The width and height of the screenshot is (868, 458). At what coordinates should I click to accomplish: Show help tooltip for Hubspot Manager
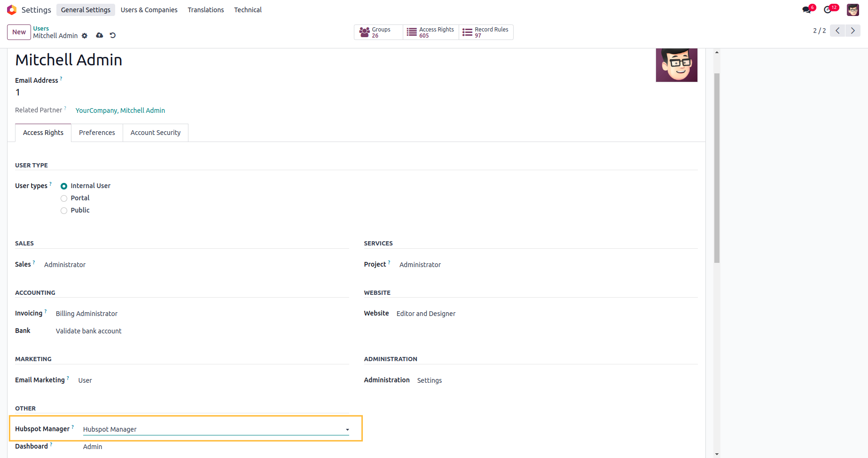(73, 427)
